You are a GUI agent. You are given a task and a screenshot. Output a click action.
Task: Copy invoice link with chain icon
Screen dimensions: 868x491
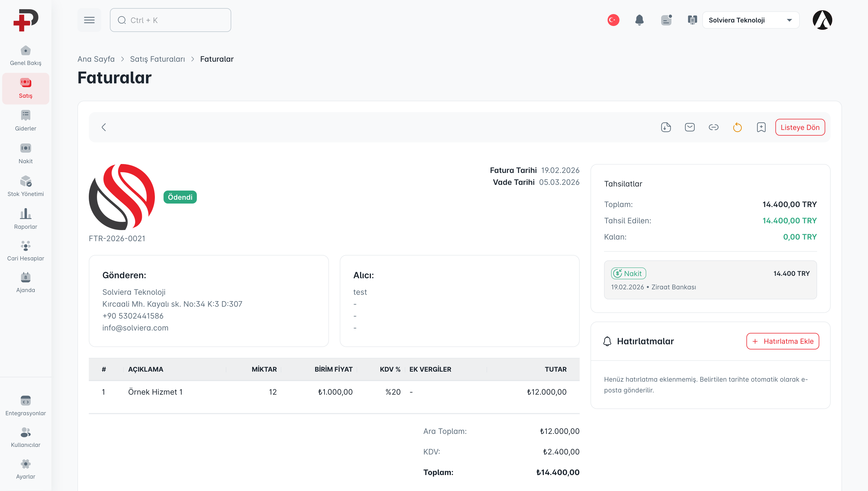tap(714, 127)
